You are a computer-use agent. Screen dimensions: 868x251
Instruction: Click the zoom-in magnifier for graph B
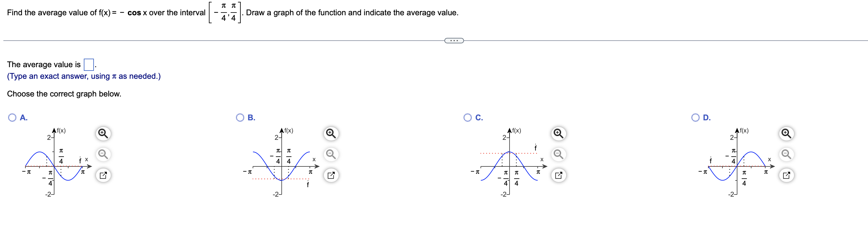[x=331, y=133]
